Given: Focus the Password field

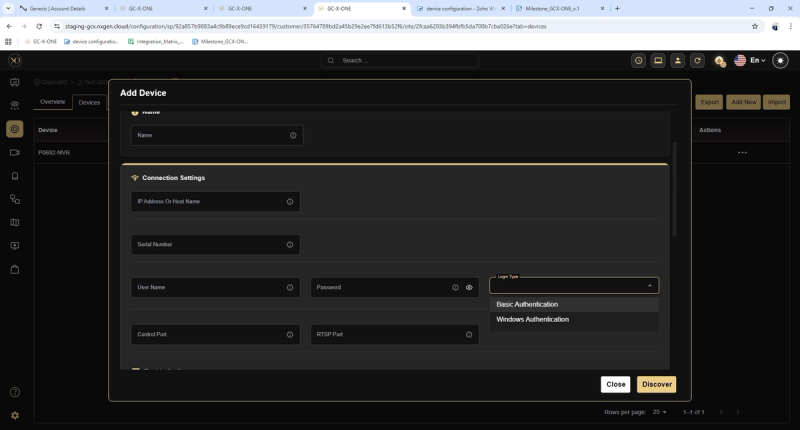Looking at the screenshot, I should point(394,287).
